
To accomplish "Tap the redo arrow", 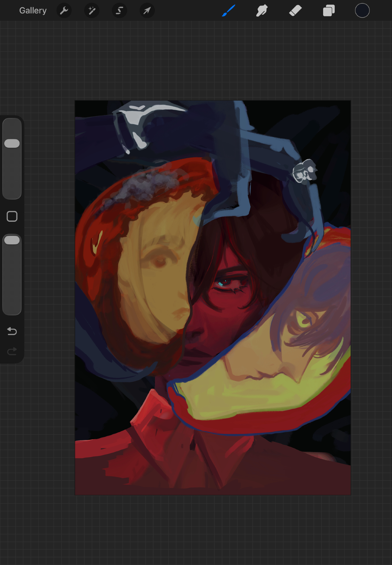I will tap(12, 351).
